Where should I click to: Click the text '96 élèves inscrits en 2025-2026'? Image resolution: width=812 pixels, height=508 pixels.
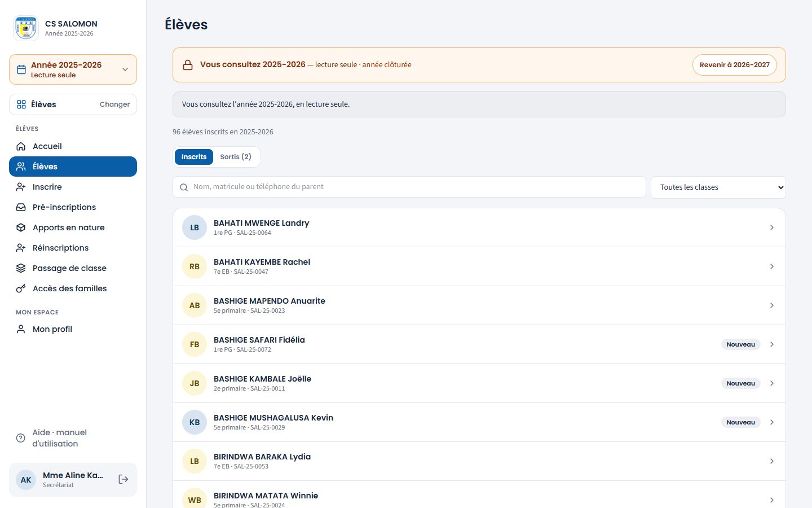[223, 132]
